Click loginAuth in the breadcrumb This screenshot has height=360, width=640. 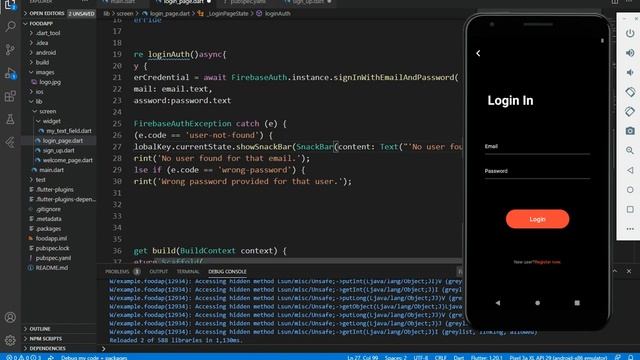click(x=278, y=13)
